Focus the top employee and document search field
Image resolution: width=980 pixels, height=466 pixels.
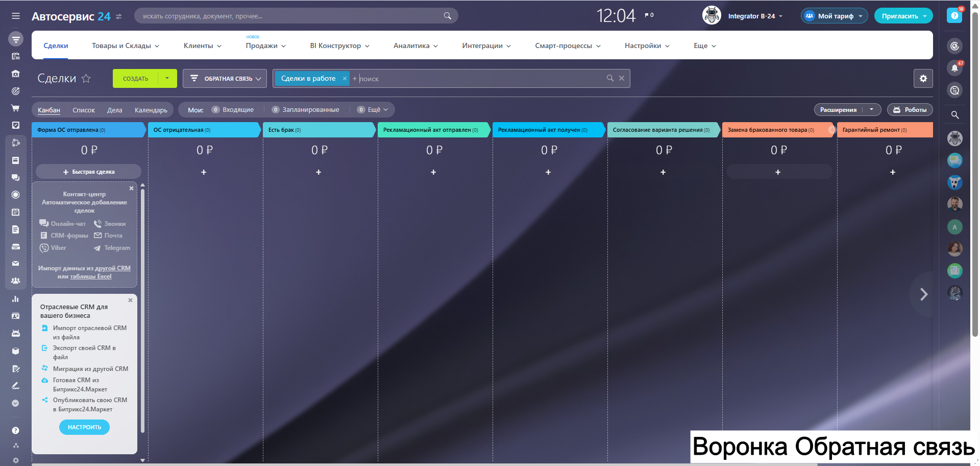(x=296, y=16)
